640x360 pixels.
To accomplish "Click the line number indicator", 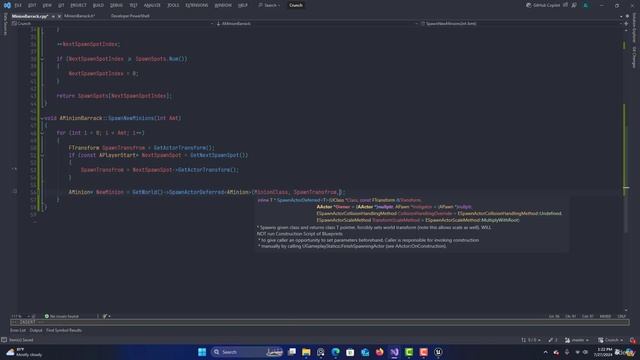I will tap(554, 316).
